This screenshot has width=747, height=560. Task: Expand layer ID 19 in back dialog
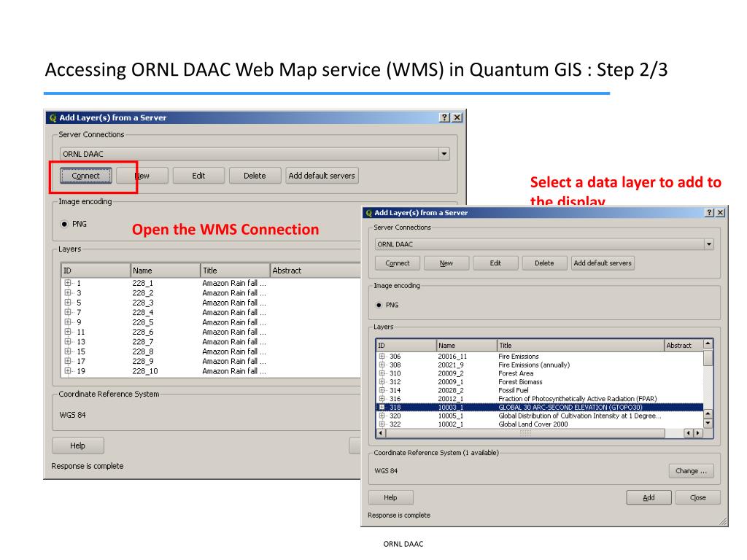point(68,371)
